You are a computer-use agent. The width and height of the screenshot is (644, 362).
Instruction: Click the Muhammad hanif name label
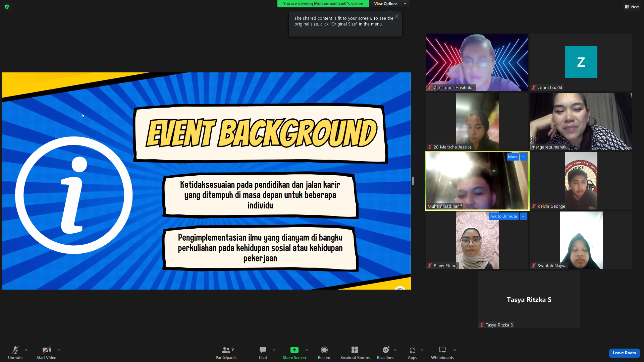[x=445, y=206]
